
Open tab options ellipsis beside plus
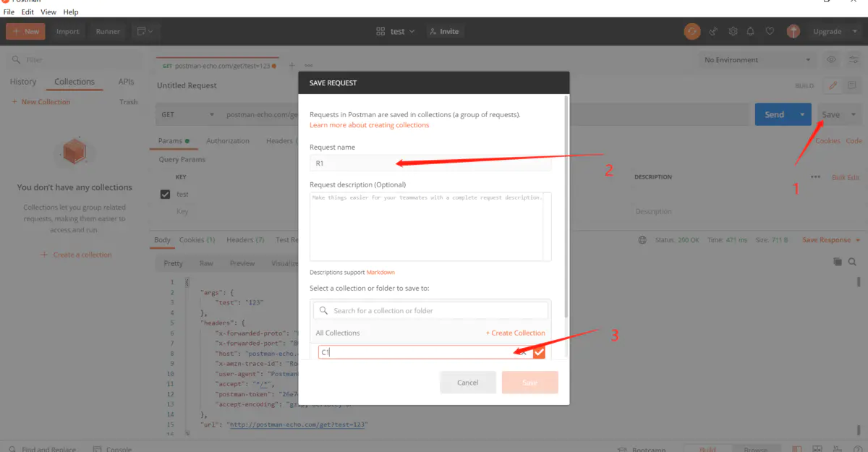pos(308,66)
